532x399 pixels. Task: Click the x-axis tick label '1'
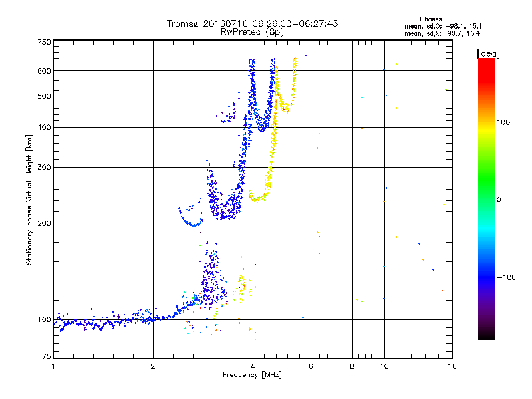(53, 366)
